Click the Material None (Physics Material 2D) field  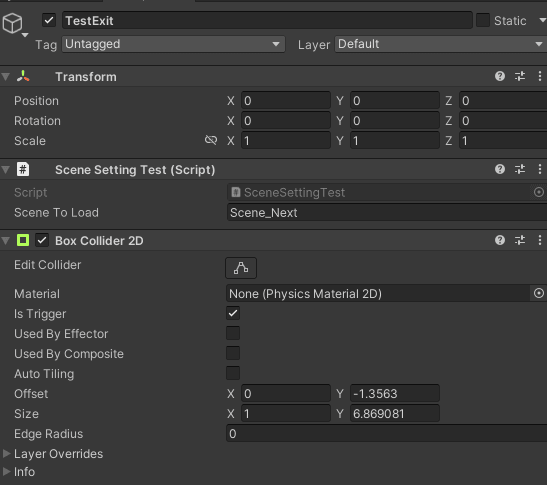pyautogui.click(x=378, y=293)
